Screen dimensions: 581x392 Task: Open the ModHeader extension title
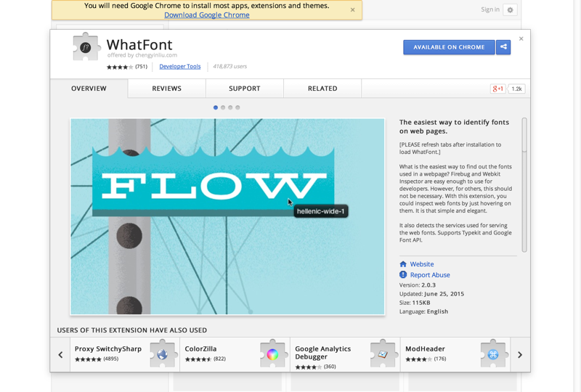point(425,348)
